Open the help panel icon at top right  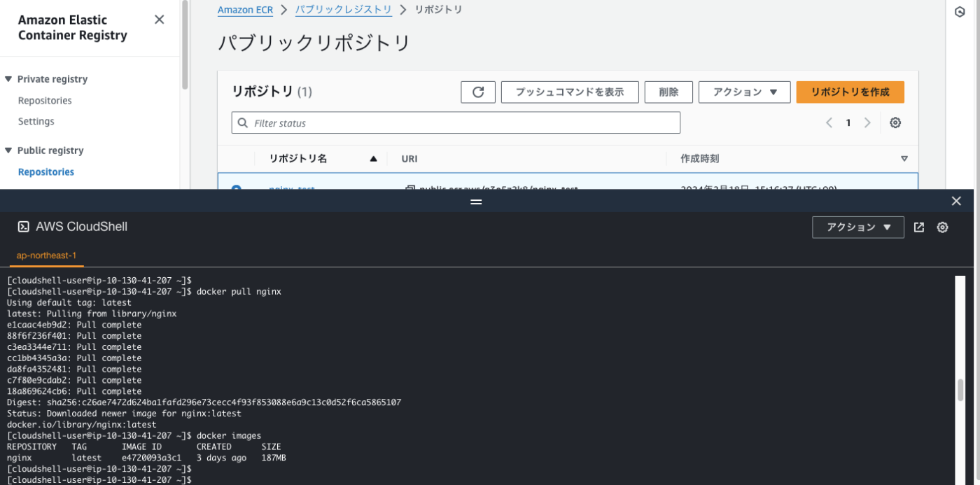[960, 12]
